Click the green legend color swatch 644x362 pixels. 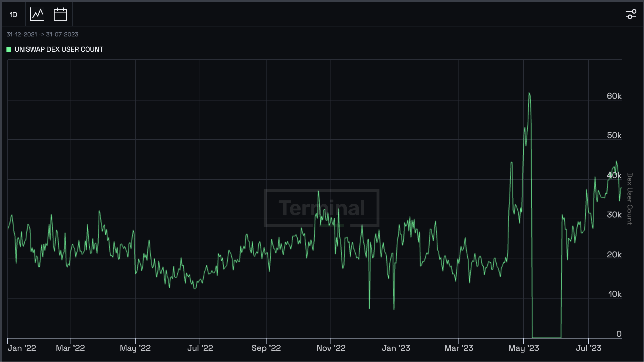[x=9, y=49]
